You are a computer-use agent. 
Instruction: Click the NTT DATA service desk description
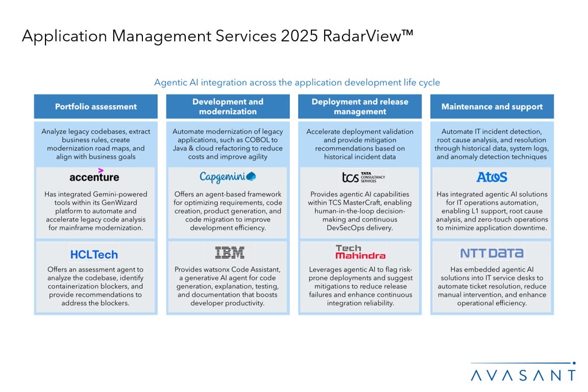(x=492, y=286)
